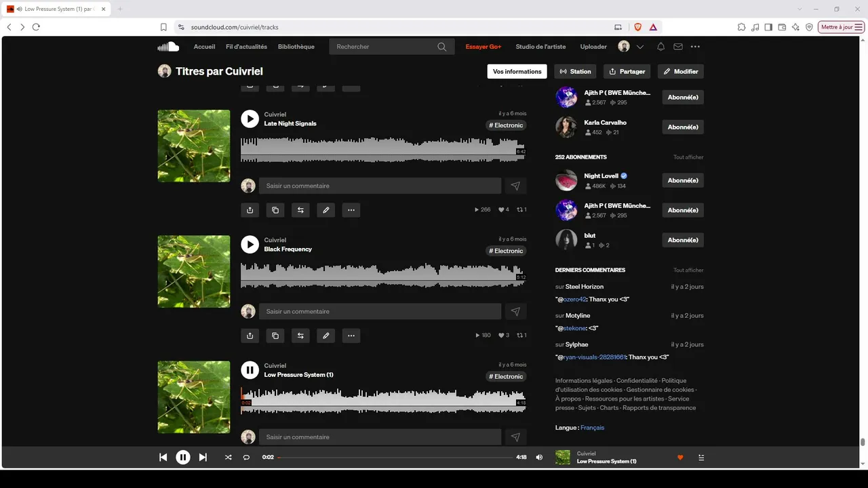The image size is (868, 488).
Task: Share the Late Night Signals track
Action: point(250,210)
